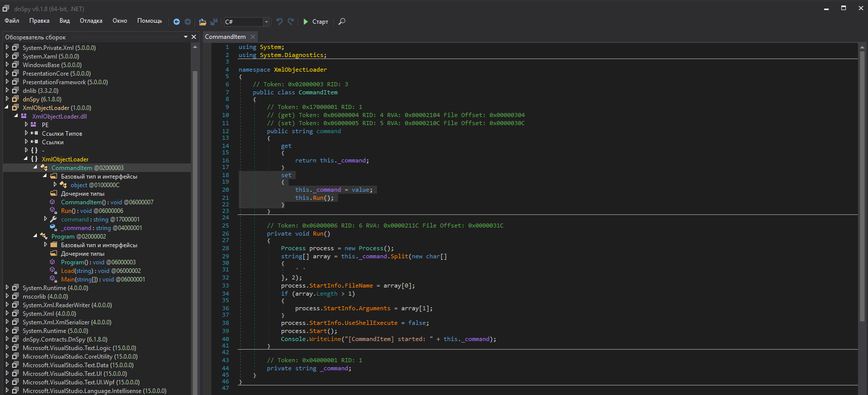Viewport: 868px width, 395px height.
Task: Click the dnSpy (6.1.8.0) assembly icon
Action: point(16,99)
